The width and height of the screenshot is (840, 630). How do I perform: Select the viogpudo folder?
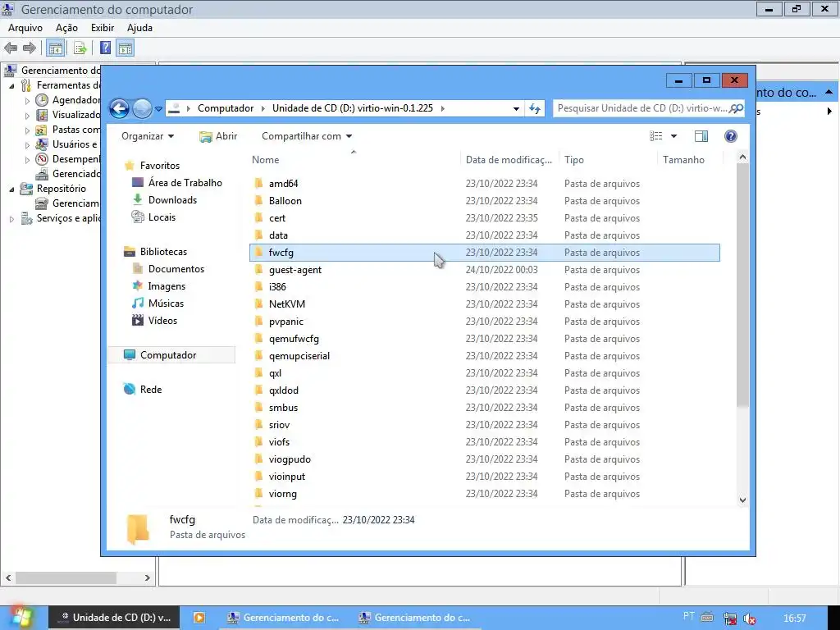click(485, 459)
